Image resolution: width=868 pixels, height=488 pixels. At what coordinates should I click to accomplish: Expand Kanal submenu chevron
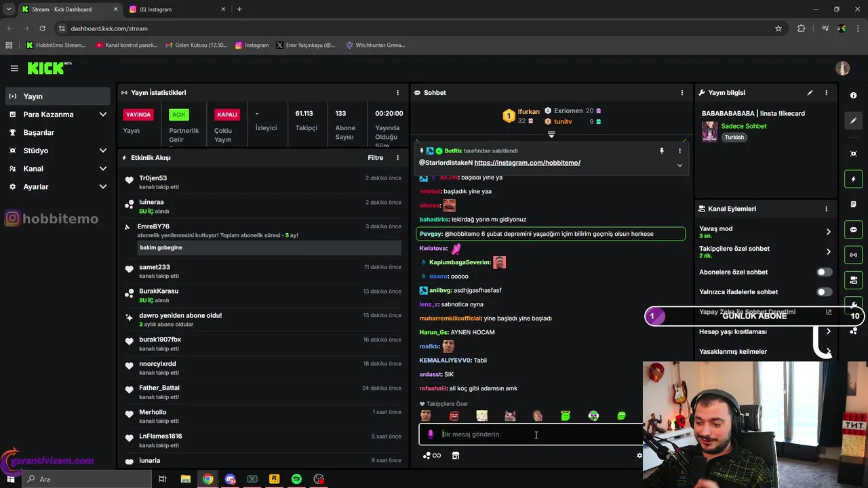(x=103, y=169)
